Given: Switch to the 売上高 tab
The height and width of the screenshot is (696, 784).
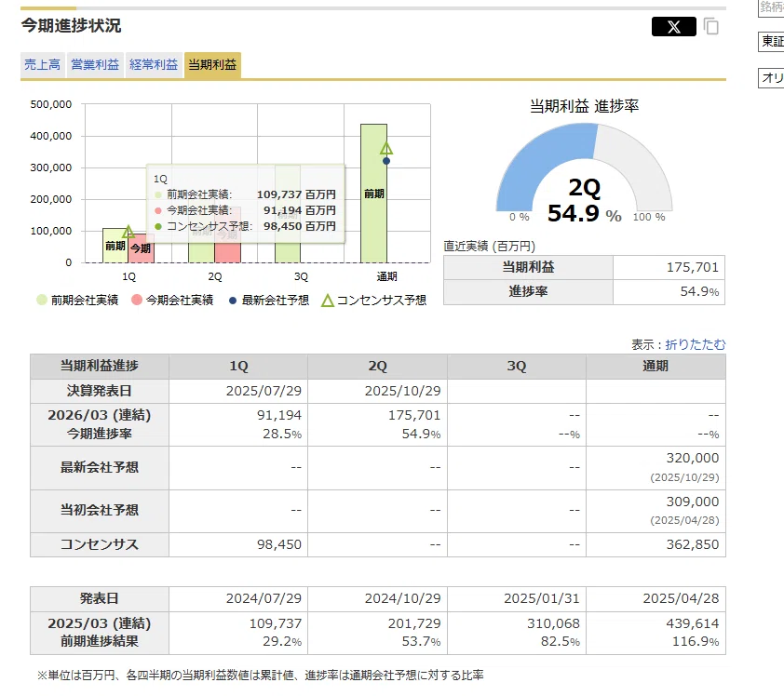Looking at the screenshot, I should [x=43, y=65].
